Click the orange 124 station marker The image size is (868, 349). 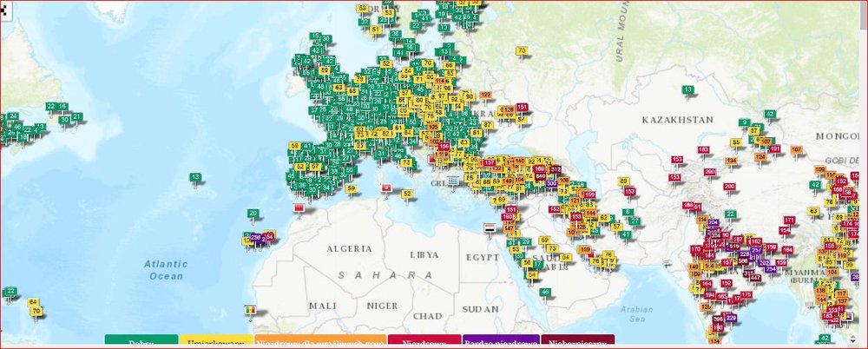760,157
